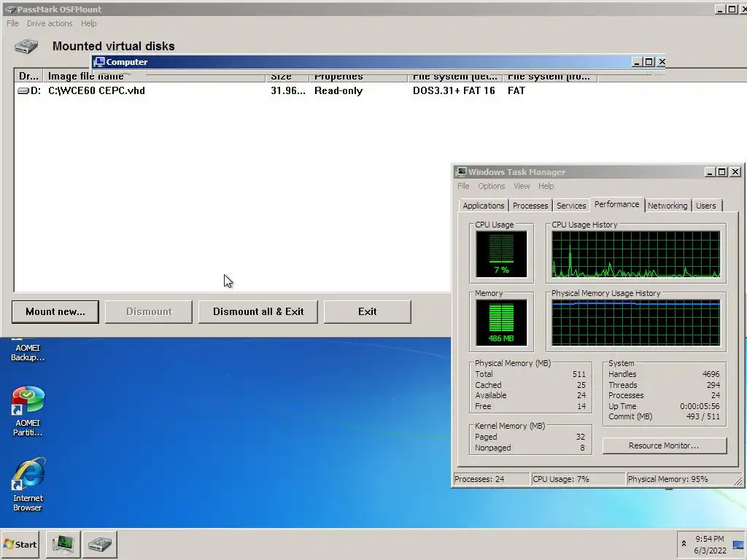Image resolution: width=747 pixels, height=560 pixels.
Task: Open Task Manager Options menu
Action: (491, 186)
